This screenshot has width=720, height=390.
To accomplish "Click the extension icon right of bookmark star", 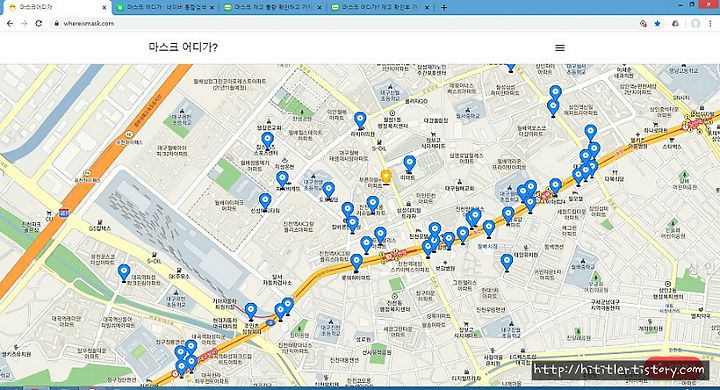I will point(675,23).
